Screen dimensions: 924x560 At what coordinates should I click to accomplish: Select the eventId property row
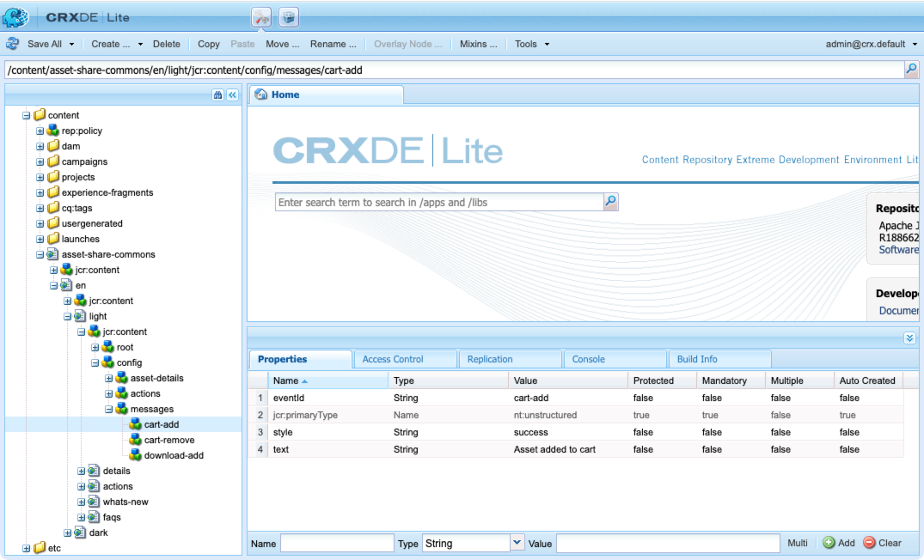tap(576, 398)
